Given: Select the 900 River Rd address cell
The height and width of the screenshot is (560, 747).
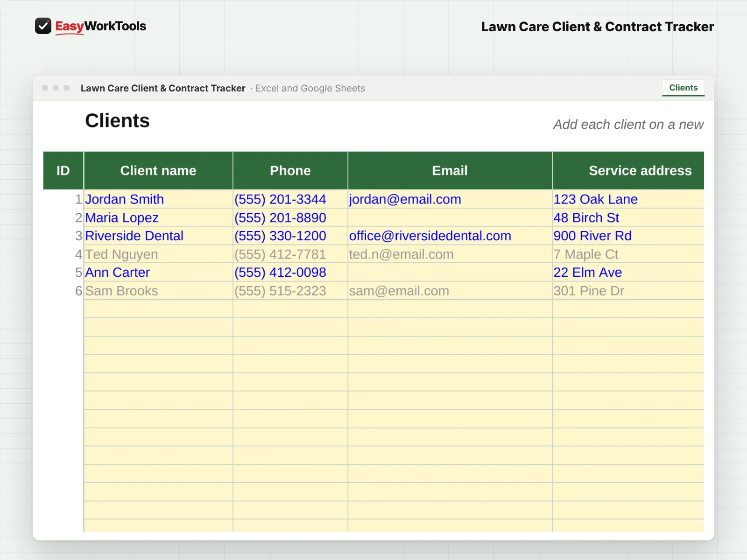Looking at the screenshot, I should point(628,236).
